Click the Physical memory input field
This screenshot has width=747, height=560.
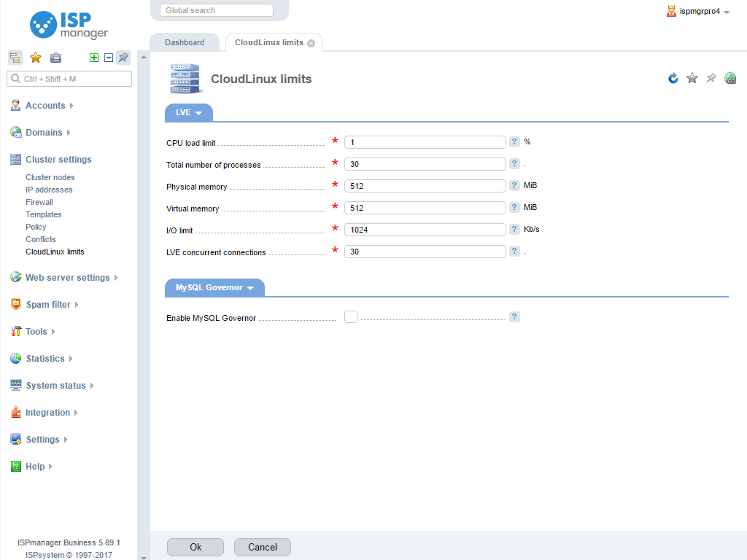(425, 186)
